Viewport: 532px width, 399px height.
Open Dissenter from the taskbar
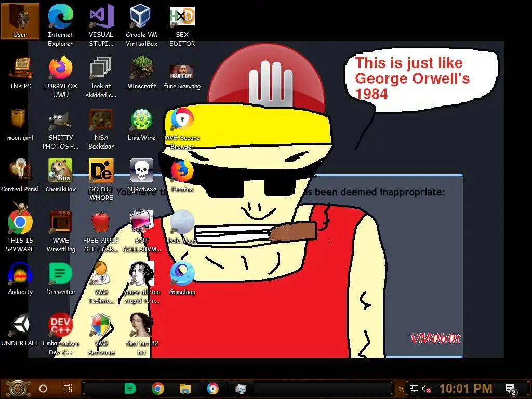point(130,389)
